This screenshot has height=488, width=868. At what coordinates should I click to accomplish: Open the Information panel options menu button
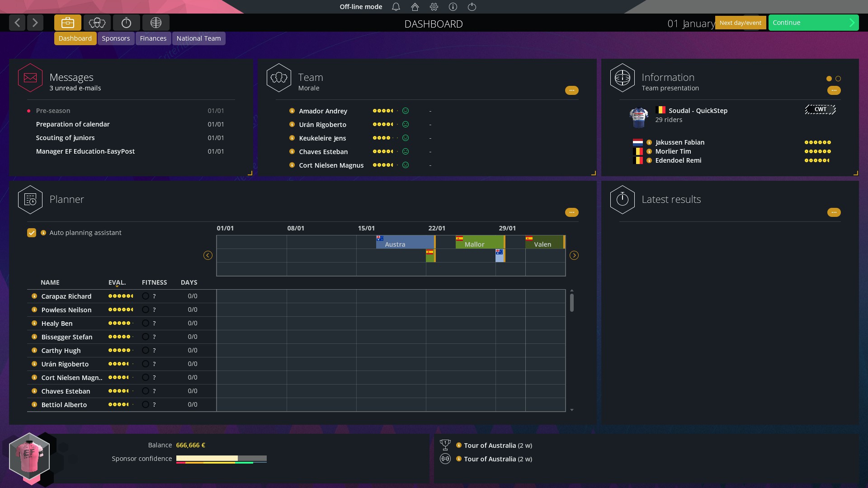tap(834, 90)
